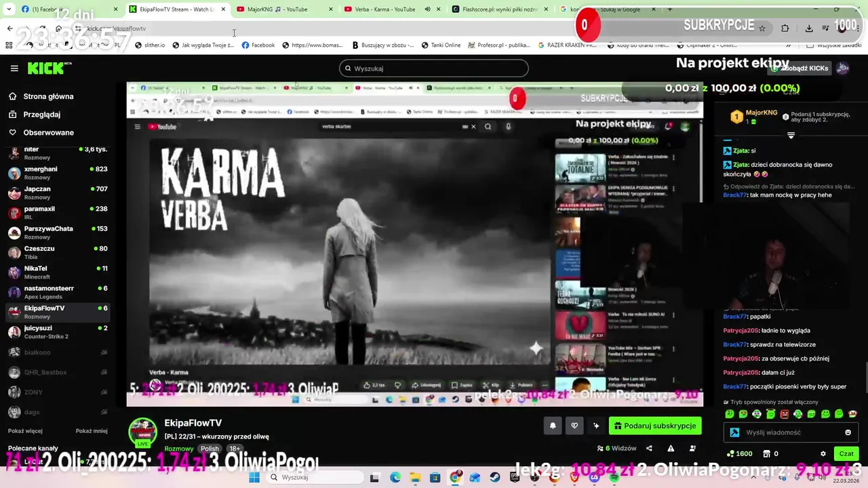Enable stream notifications bell
This screenshot has width=868, height=488.
(553, 426)
